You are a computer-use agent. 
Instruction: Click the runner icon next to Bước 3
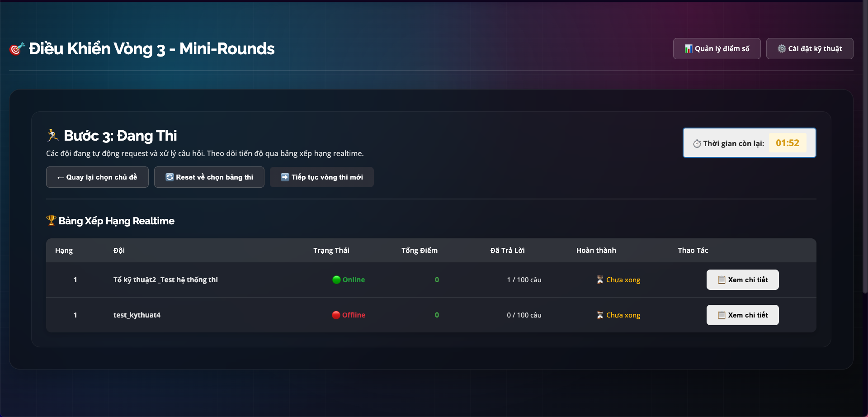(x=52, y=134)
